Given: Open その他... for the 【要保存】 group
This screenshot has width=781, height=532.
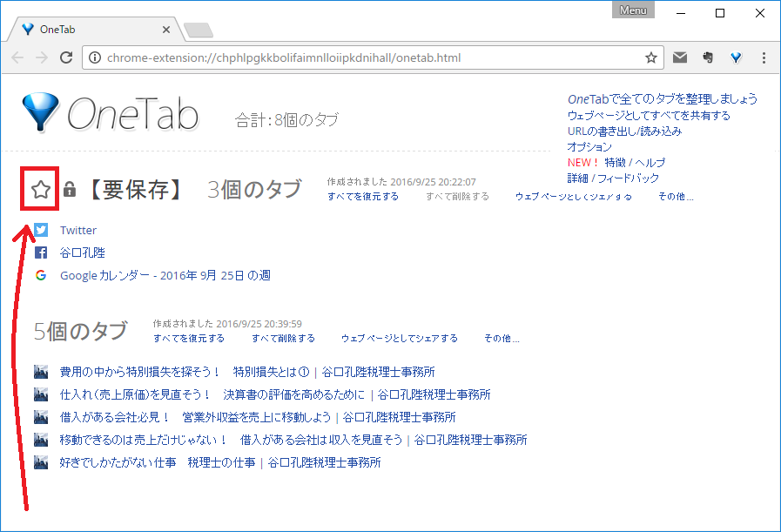Looking at the screenshot, I should 676,197.
